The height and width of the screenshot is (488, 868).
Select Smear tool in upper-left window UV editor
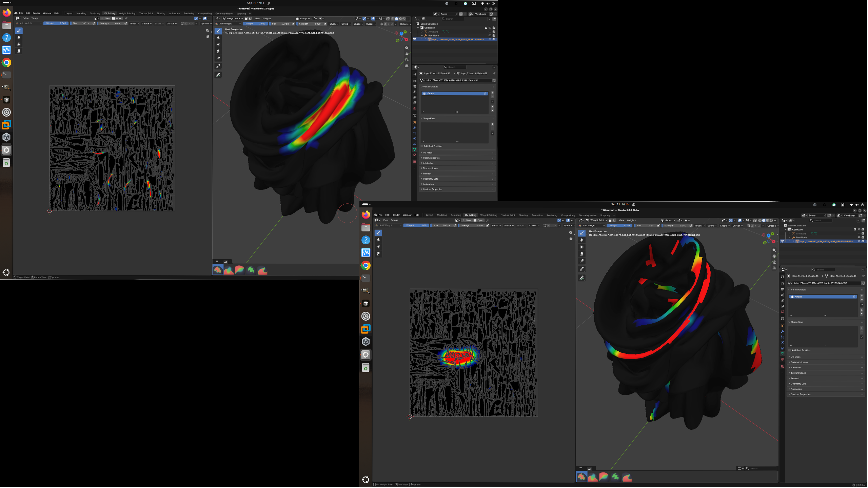(x=19, y=51)
